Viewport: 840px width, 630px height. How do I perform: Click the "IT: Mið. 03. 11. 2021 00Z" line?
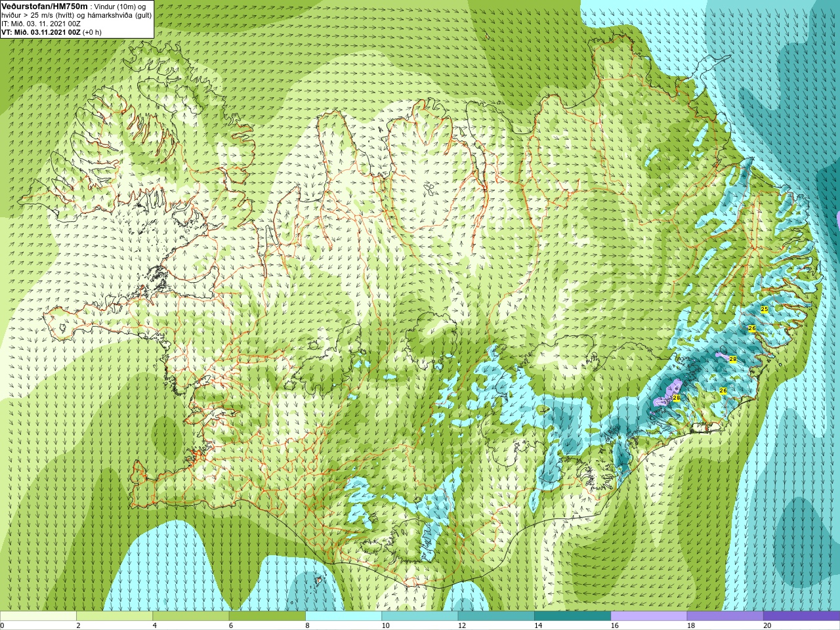pos(41,23)
